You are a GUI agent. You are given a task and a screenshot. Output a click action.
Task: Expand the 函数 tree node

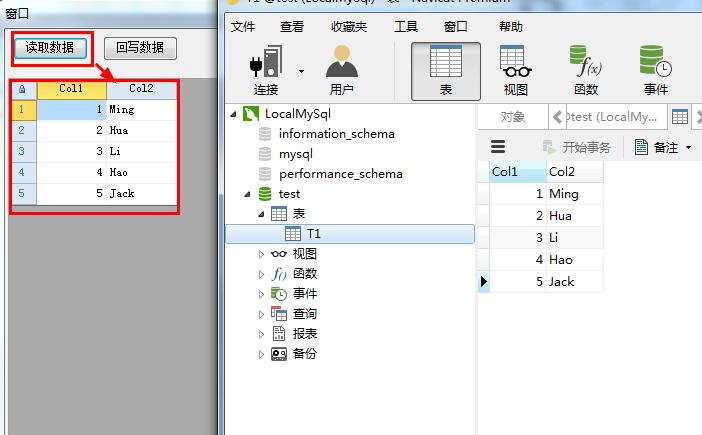click(x=261, y=274)
